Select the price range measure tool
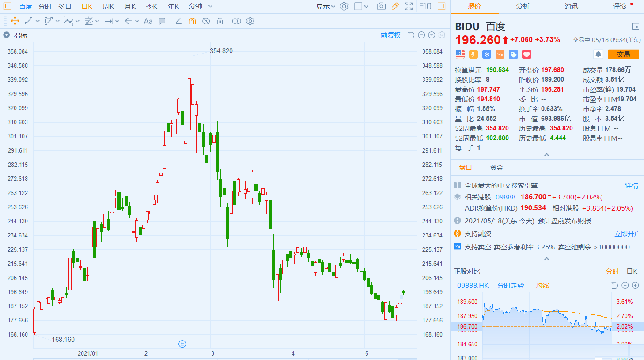 108,21
